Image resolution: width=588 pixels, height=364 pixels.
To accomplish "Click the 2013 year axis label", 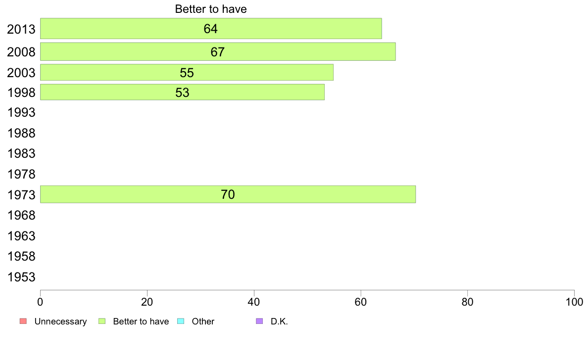I will coord(21,29).
